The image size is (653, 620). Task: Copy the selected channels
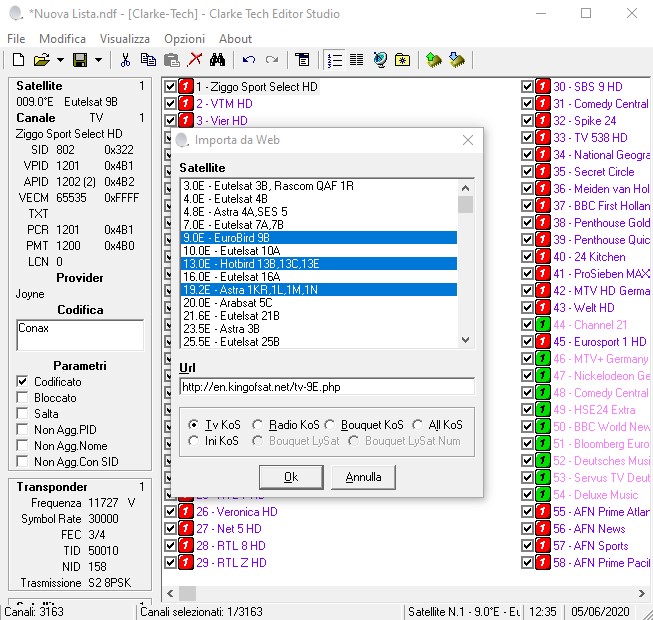[x=148, y=60]
